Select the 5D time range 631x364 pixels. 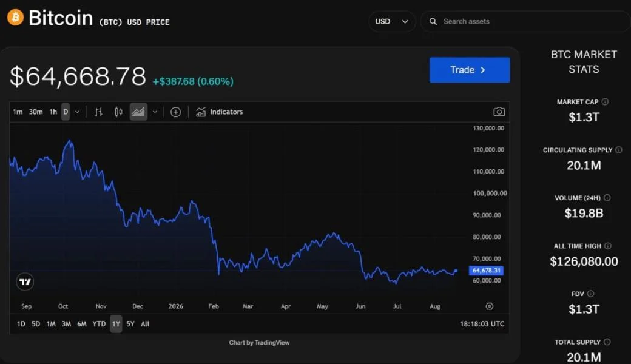point(36,324)
